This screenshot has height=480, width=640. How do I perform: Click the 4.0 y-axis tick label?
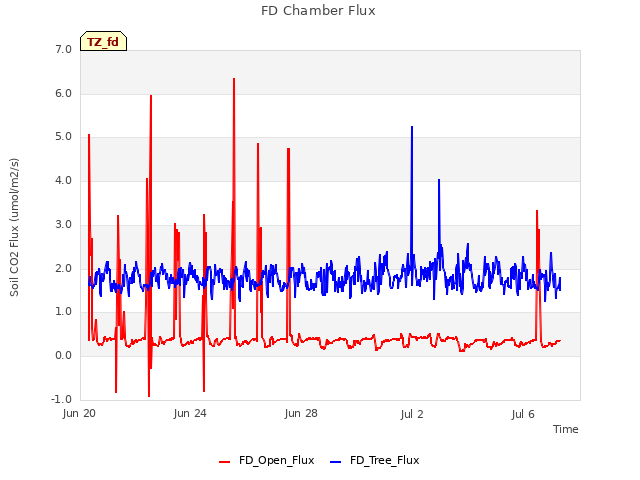[63, 180]
